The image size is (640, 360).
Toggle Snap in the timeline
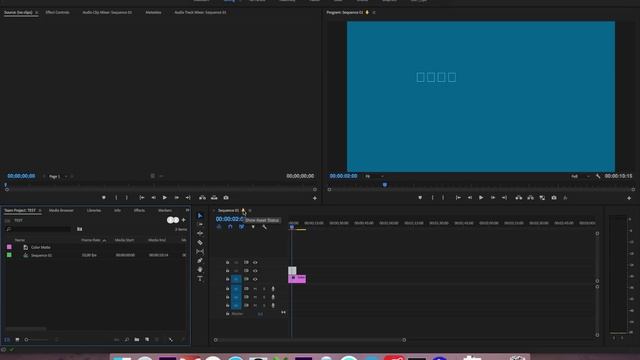[230, 227]
